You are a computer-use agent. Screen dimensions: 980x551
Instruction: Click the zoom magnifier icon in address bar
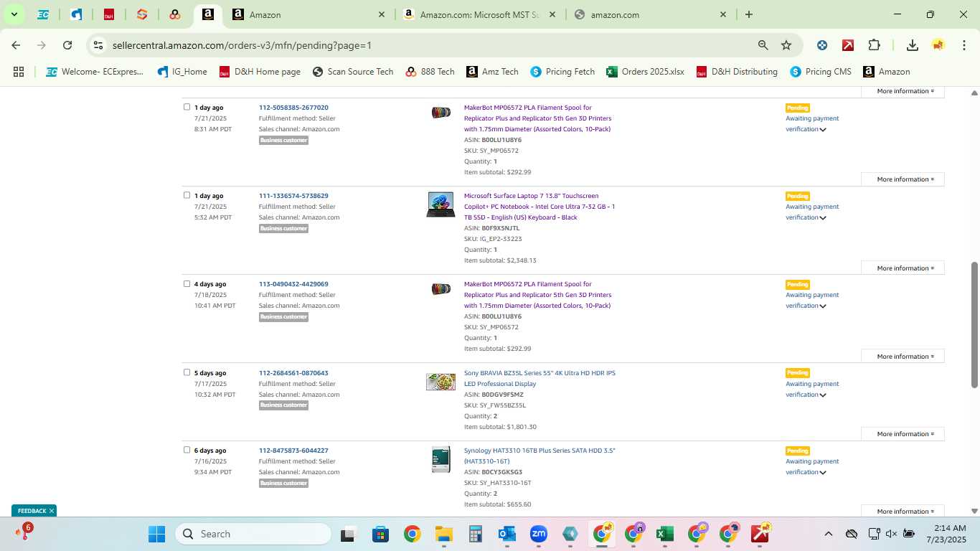tap(763, 45)
